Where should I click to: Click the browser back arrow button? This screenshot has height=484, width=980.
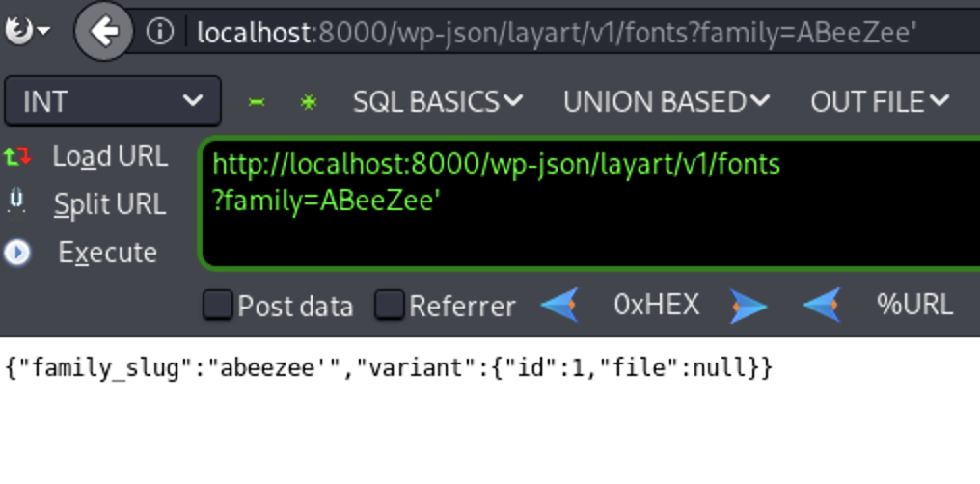tap(104, 31)
